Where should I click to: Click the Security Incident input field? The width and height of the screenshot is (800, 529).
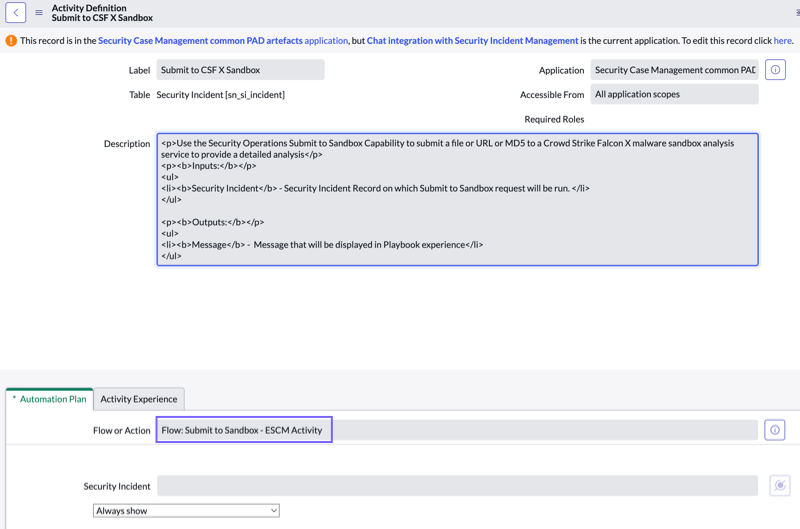(457, 486)
